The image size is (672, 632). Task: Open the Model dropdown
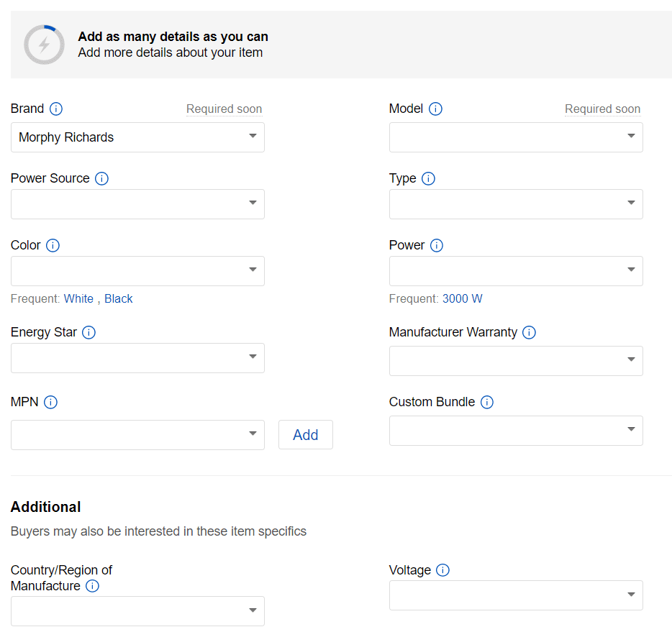click(515, 137)
